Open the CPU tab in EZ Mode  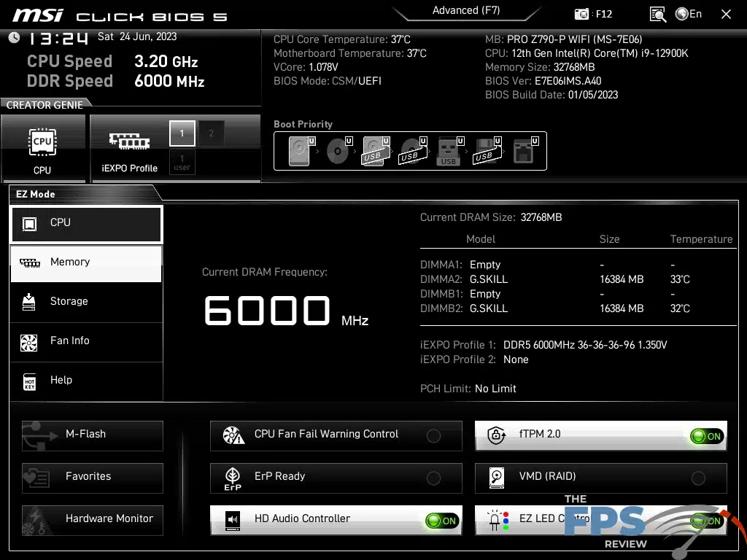pyautogui.click(x=86, y=223)
